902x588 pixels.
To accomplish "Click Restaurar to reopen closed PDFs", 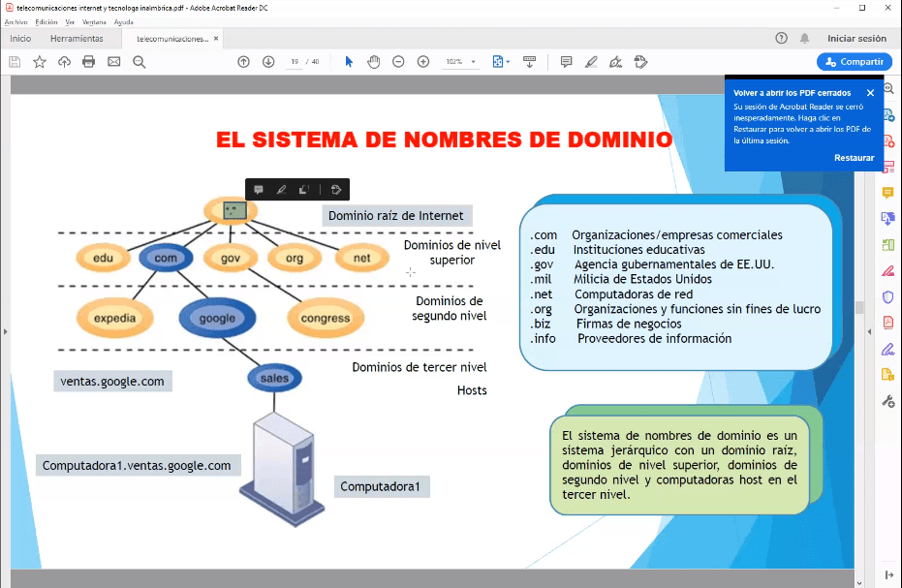I will (x=854, y=157).
